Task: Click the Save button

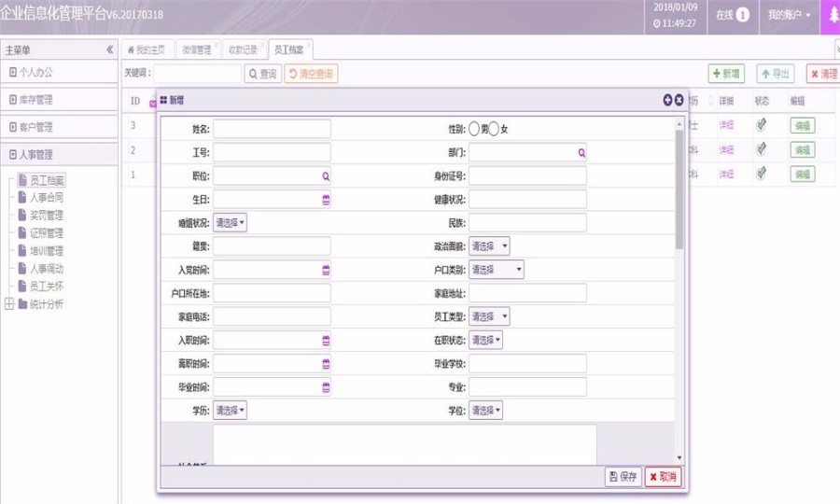Action: 623,477
